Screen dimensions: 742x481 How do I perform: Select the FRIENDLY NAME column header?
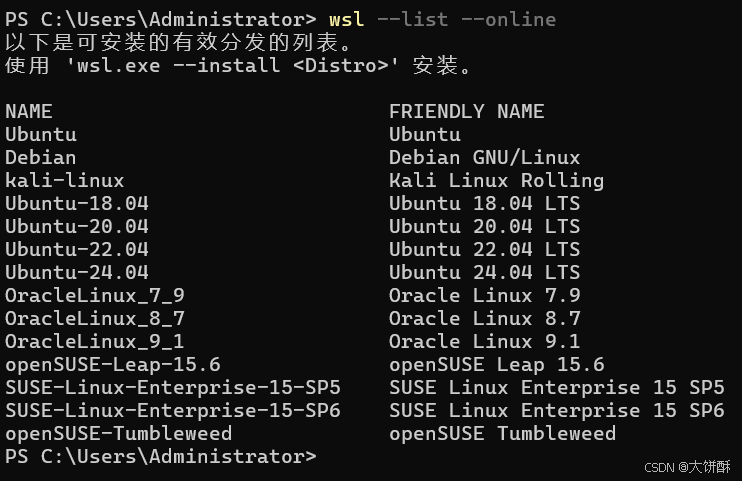(467, 112)
